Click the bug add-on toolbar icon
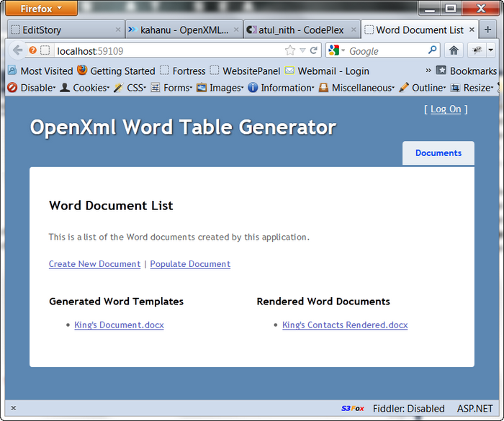The width and height of the screenshot is (504, 421). click(x=477, y=50)
